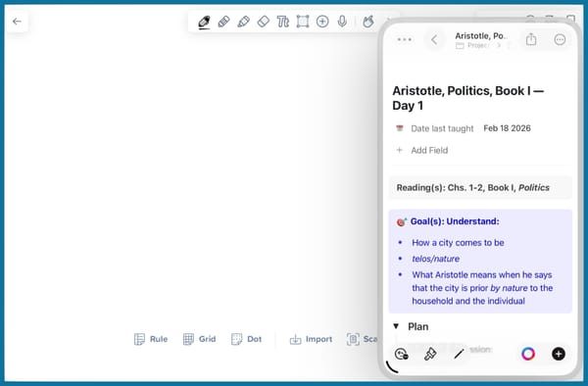This screenshot has width=588, height=386.
Task: Open the emoji/sticker button in the bottom bar
Action: [401, 354]
